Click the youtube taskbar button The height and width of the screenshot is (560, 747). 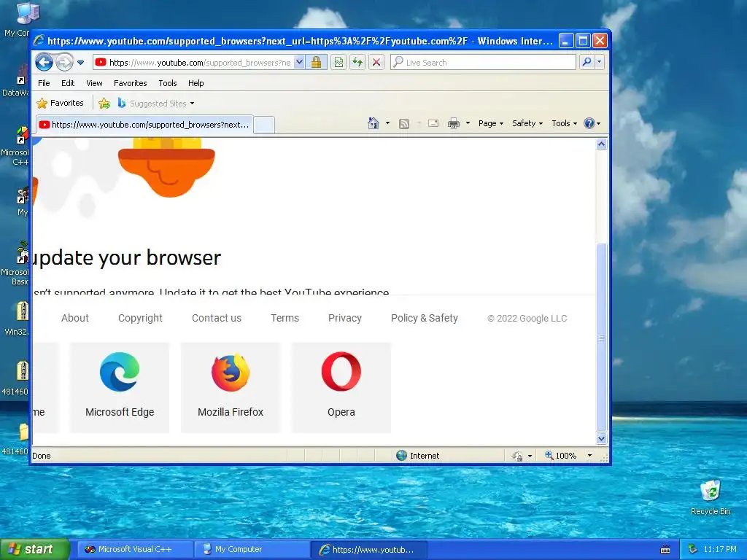point(368,549)
